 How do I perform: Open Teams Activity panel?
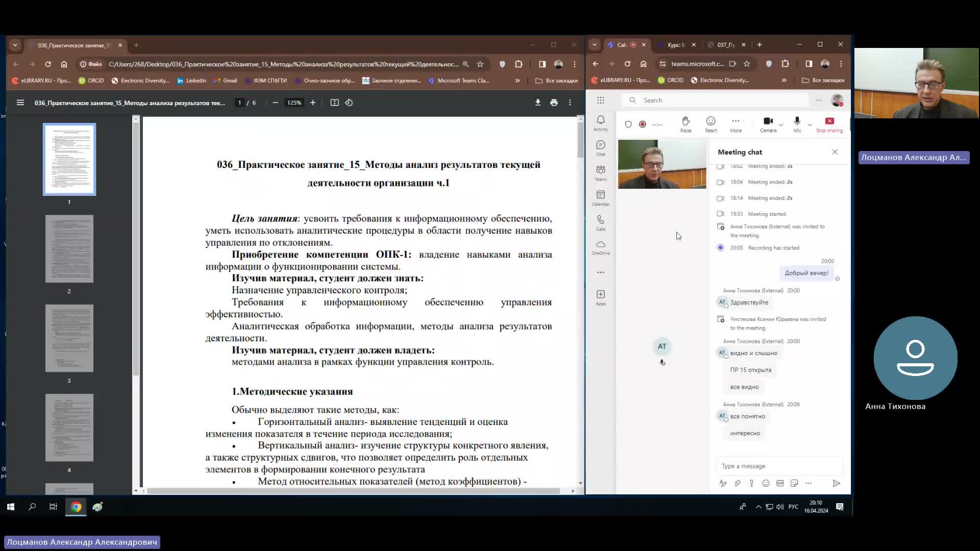coord(601,123)
